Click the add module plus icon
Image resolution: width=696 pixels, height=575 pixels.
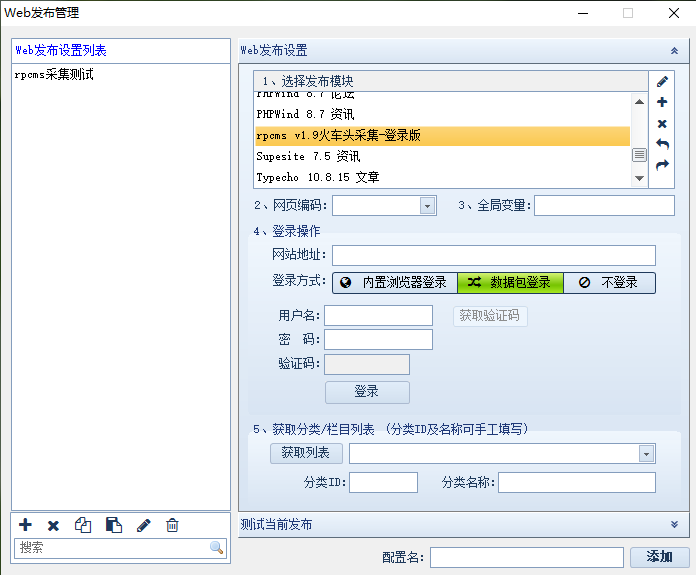662,102
